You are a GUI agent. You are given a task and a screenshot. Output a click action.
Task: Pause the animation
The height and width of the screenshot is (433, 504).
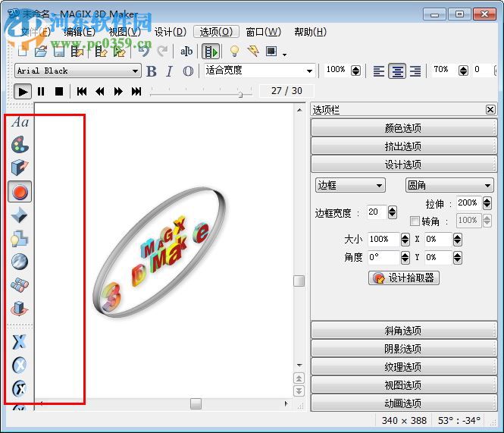41,92
